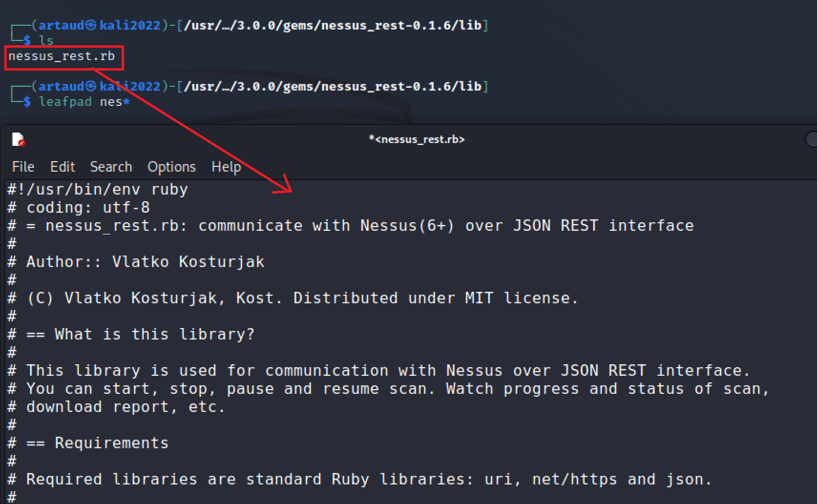Click the Leafpad document icon in the titlebar
817x504 pixels.
click(19, 140)
